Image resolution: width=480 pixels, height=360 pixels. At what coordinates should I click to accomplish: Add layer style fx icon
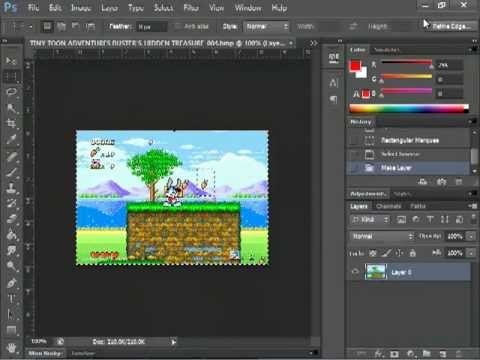(378, 354)
